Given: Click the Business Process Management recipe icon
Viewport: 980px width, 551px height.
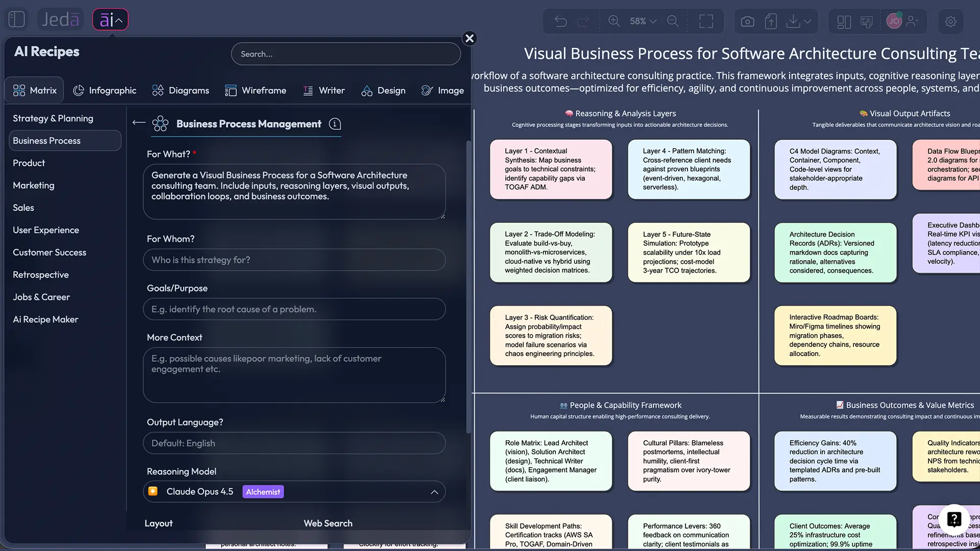Looking at the screenshot, I should point(160,123).
